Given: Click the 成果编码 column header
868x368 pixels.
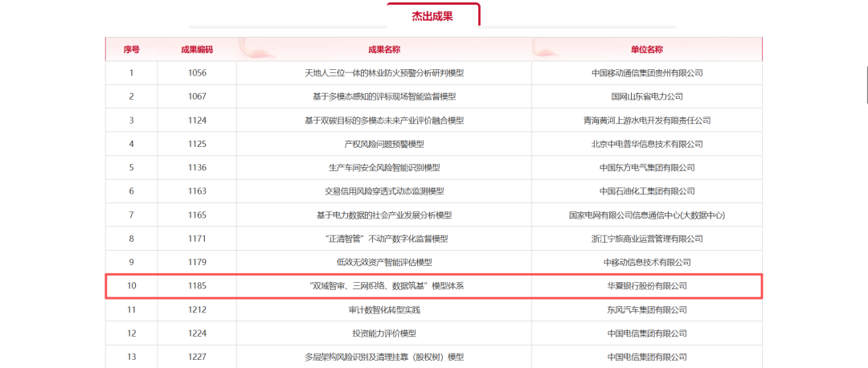Looking at the screenshot, I should [x=197, y=49].
